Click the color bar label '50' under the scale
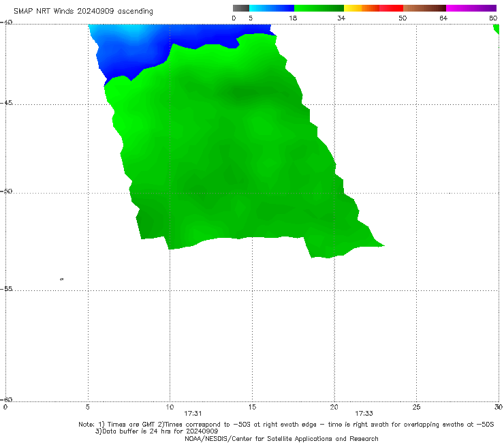Image resolution: width=504 pixels, height=443 pixels. pyautogui.click(x=403, y=18)
